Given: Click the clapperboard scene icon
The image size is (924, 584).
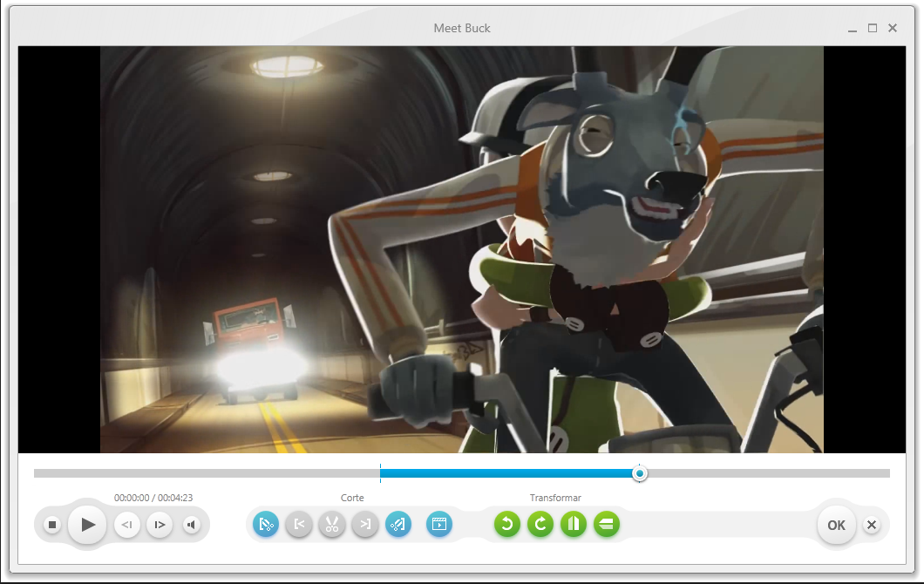Looking at the screenshot, I should click(x=439, y=524).
